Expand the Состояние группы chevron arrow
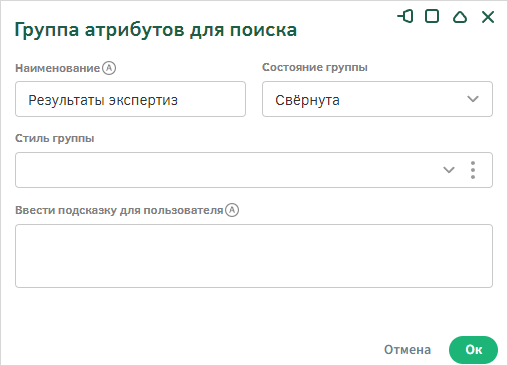The height and width of the screenshot is (366, 508). coord(473,99)
